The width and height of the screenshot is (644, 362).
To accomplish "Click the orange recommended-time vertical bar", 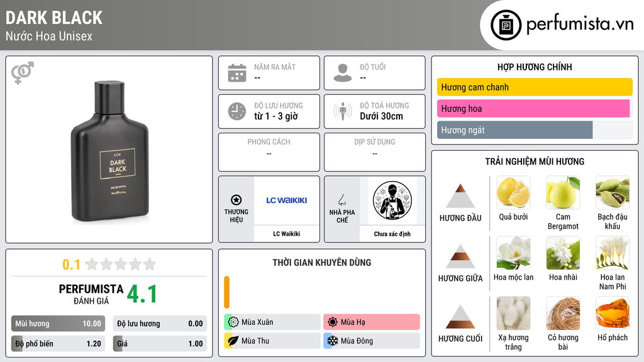I will point(226,292).
